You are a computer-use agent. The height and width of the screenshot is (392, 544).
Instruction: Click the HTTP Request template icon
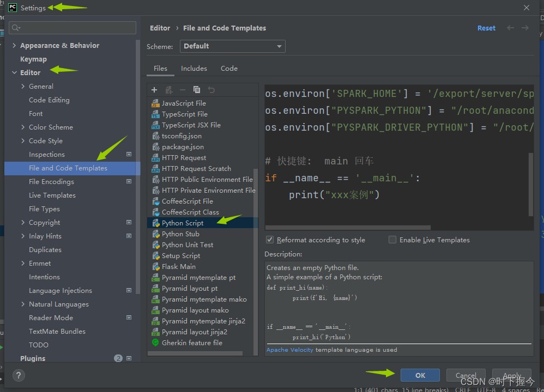click(155, 158)
